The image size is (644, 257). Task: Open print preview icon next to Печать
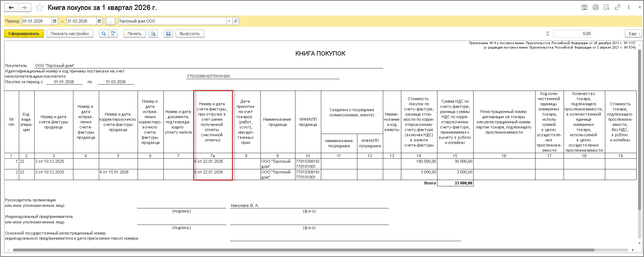(153, 34)
